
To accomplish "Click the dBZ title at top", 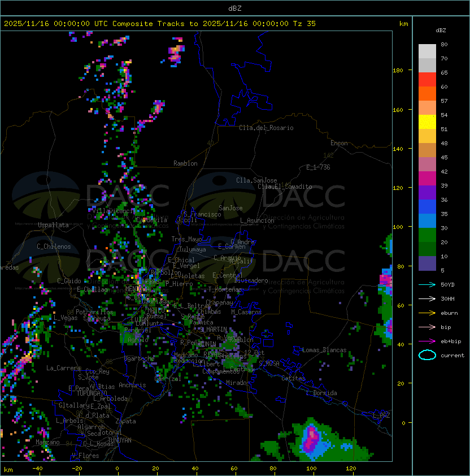I will 235,8.
